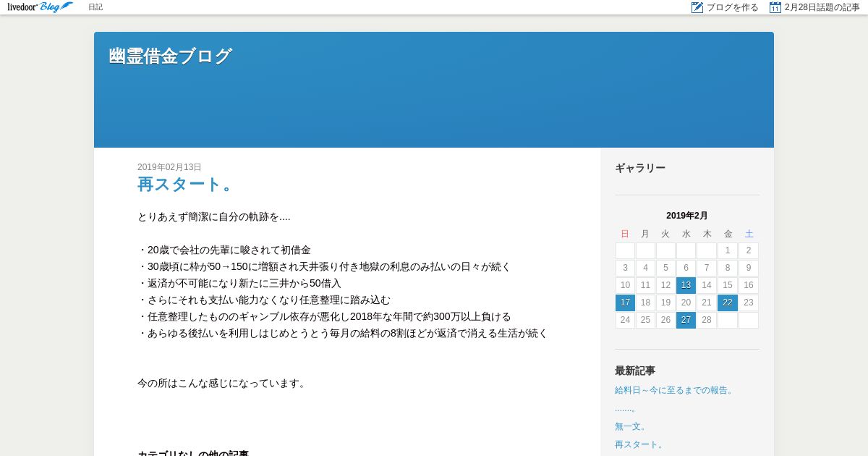Click the line ending 任意整理に踏み込む
Image resolution: width=868 pixels, height=456 pixels.
point(264,300)
